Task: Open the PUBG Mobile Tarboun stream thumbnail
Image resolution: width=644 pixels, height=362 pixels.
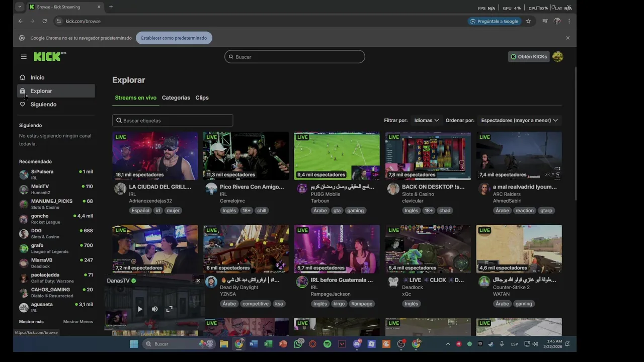Action: [x=337, y=156]
